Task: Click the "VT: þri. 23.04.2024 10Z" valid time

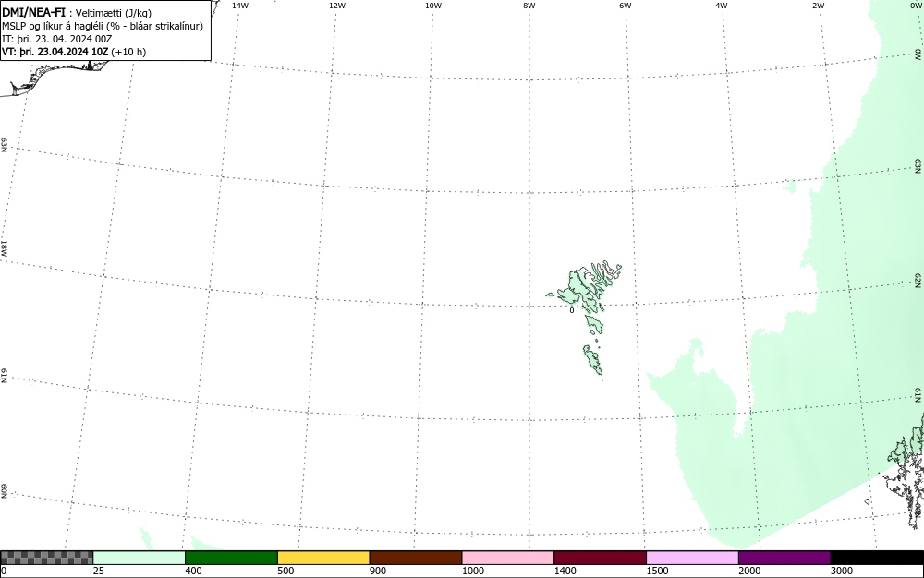Action: pyautogui.click(x=55, y=52)
